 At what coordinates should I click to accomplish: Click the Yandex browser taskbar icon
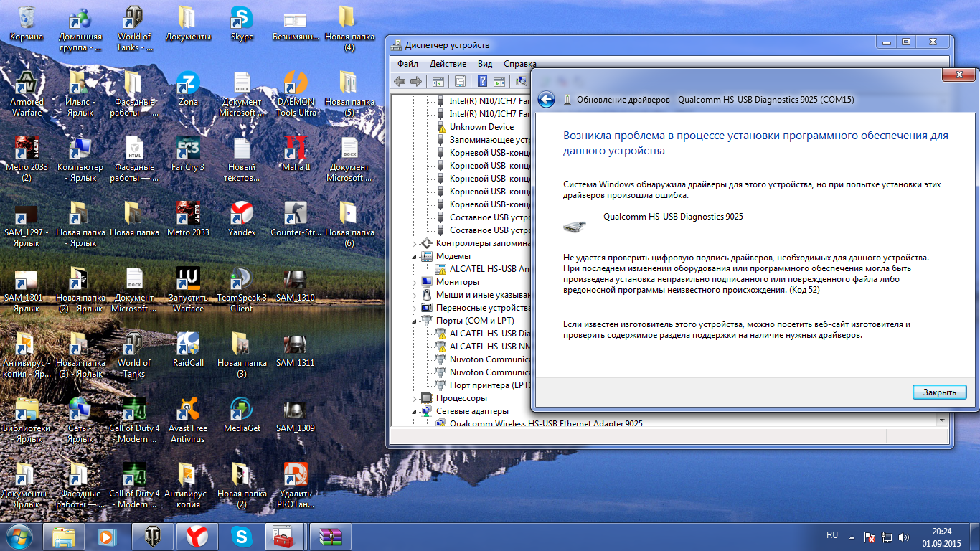click(x=197, y=536)
